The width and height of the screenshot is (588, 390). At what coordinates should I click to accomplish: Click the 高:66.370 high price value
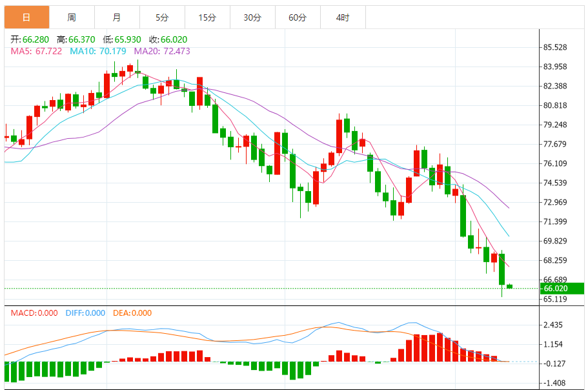[76, 39]
